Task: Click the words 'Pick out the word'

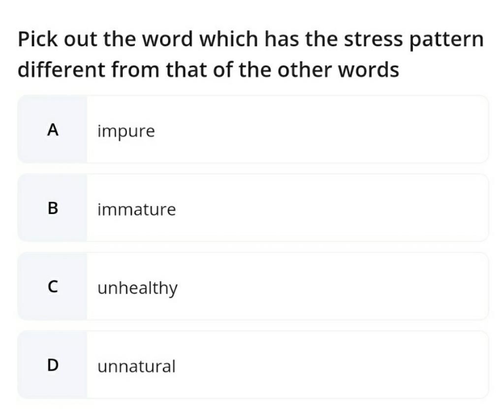Action: (x=105, y=39)
